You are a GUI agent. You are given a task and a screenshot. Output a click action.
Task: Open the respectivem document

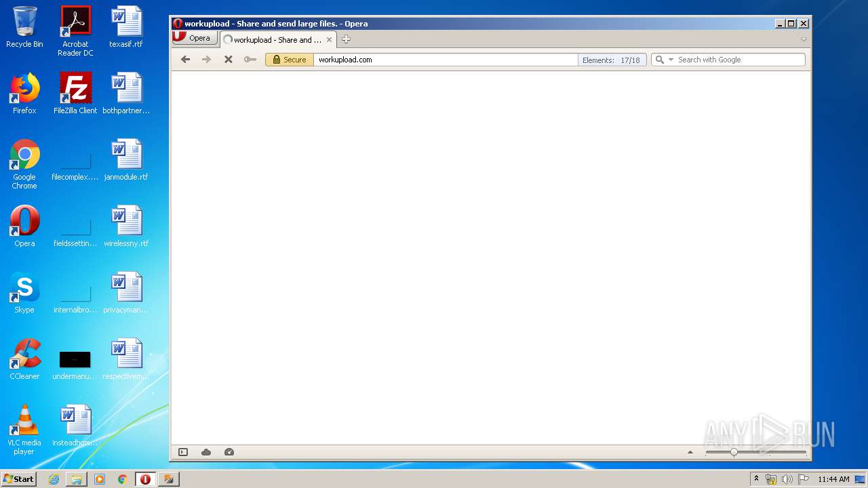[126, 359]
